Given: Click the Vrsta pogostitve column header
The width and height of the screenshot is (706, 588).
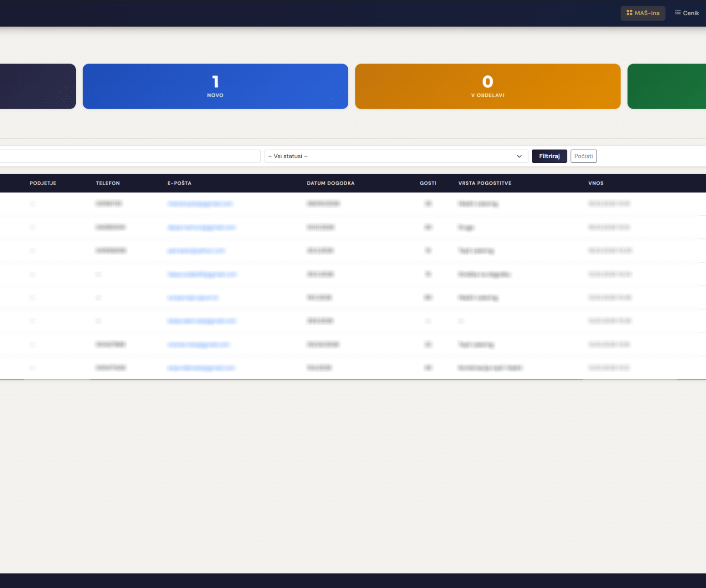Looking at the screenshot, I should (x=484, y=183).
